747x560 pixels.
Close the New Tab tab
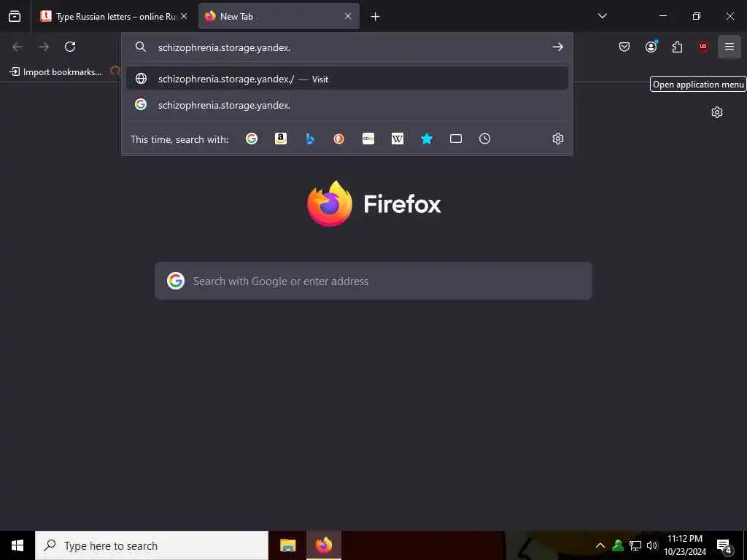coord(348,16)
